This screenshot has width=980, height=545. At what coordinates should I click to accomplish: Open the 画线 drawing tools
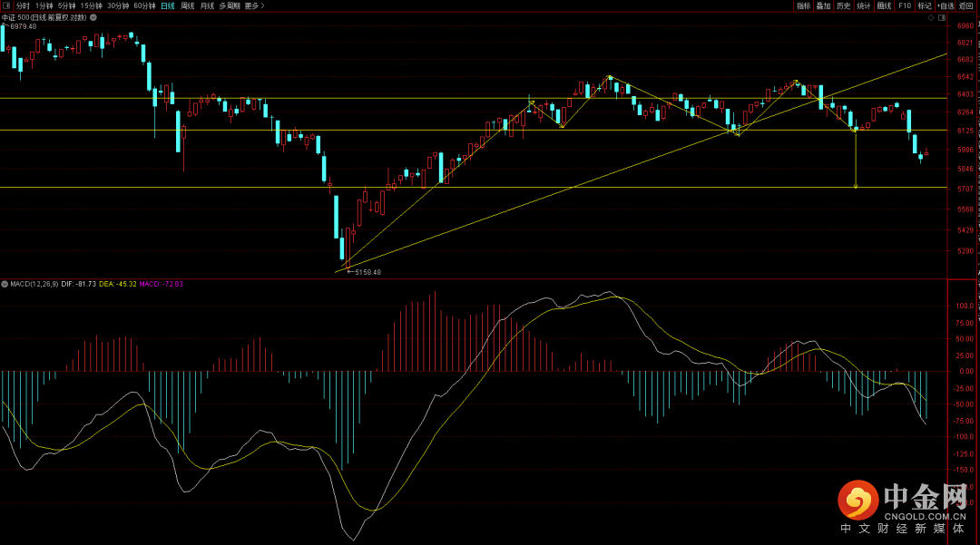(884, 5)
